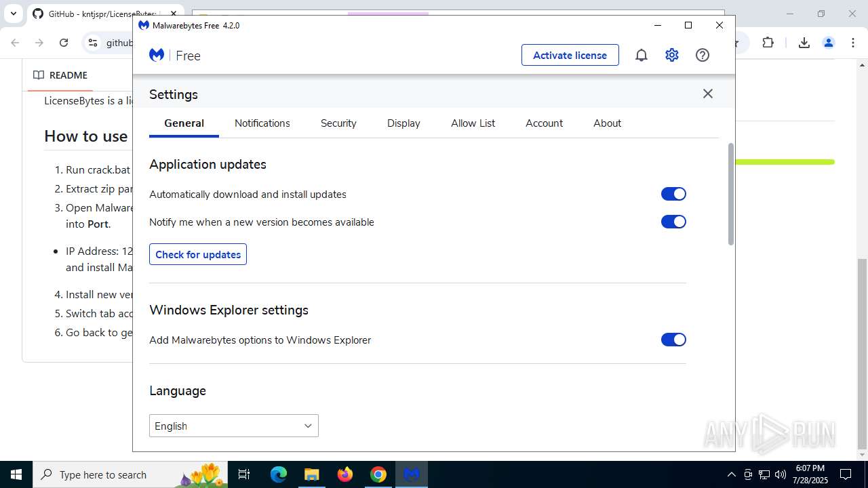Open volume control in system tray

[x=781, y=474]
